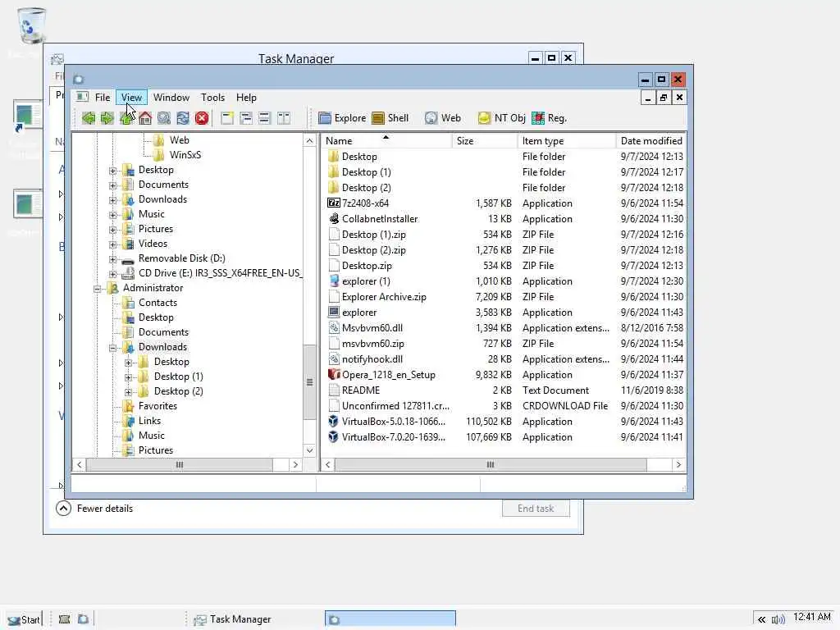Screen dimensions: 840x630
Task: Click the NT Obj toolbar button
Action: (x=501, y=118)
